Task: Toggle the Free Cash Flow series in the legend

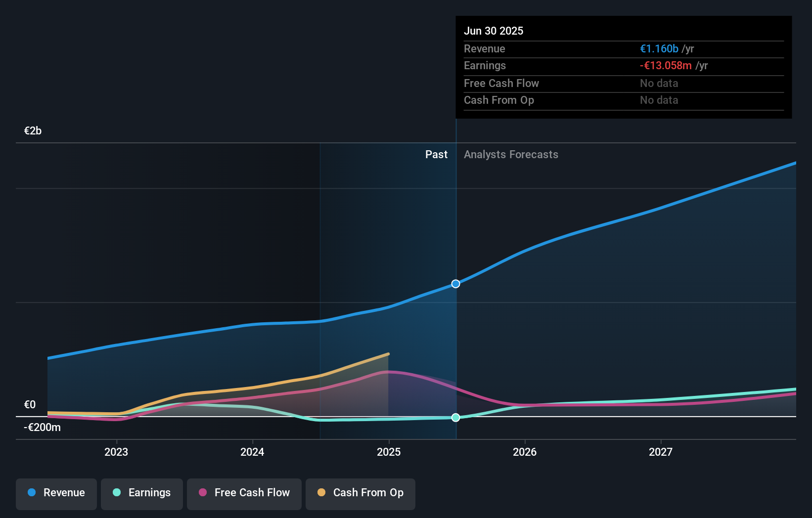Action: coord(244,493)
